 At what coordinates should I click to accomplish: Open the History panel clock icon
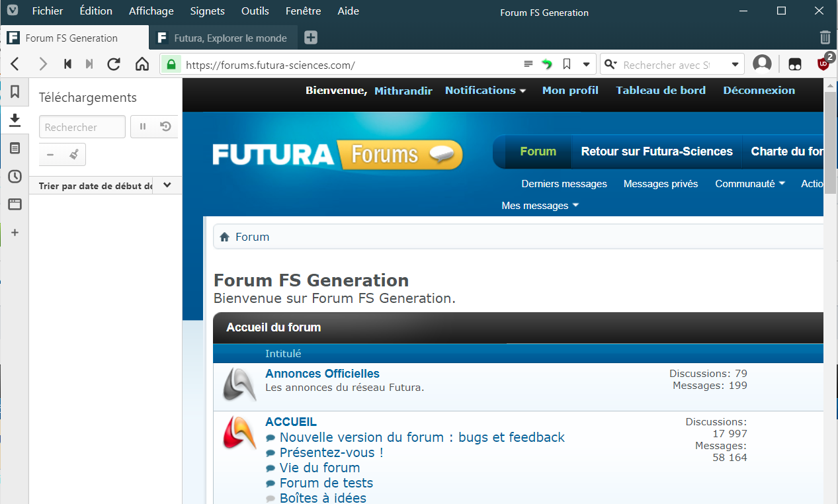click(15, 177)
